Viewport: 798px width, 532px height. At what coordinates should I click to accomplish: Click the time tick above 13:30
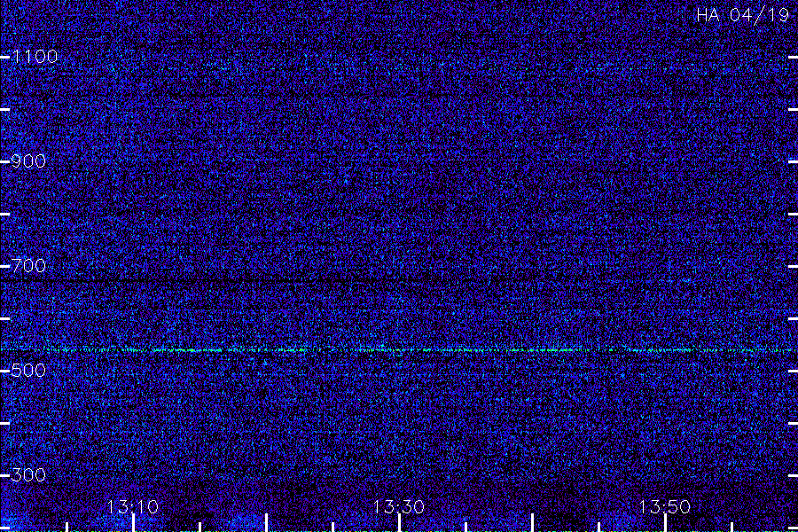click(400, 523)
